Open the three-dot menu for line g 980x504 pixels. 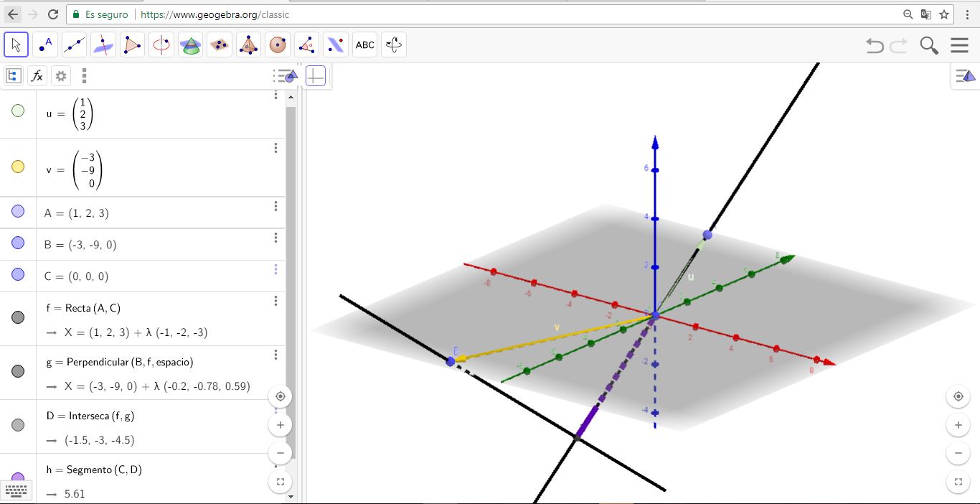tap(275, 353)
